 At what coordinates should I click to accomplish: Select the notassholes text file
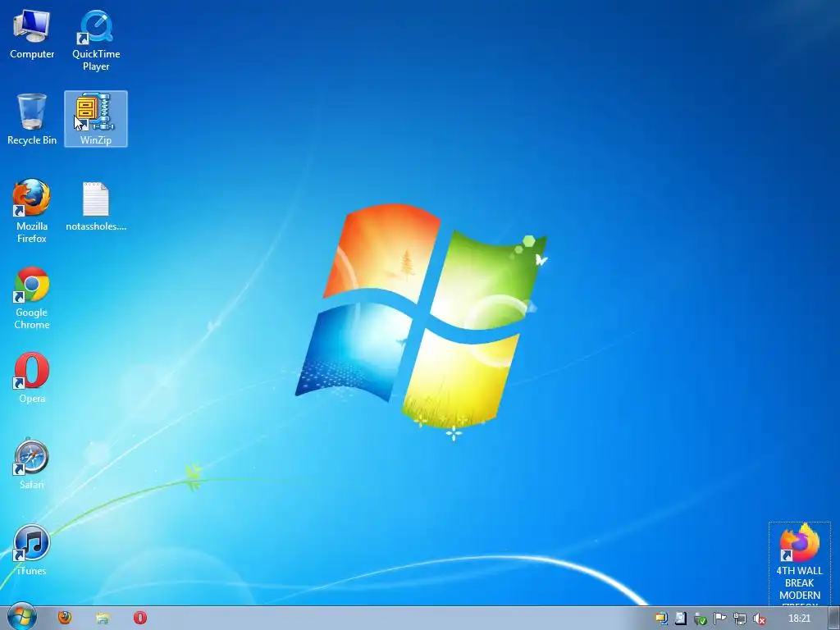96,207
